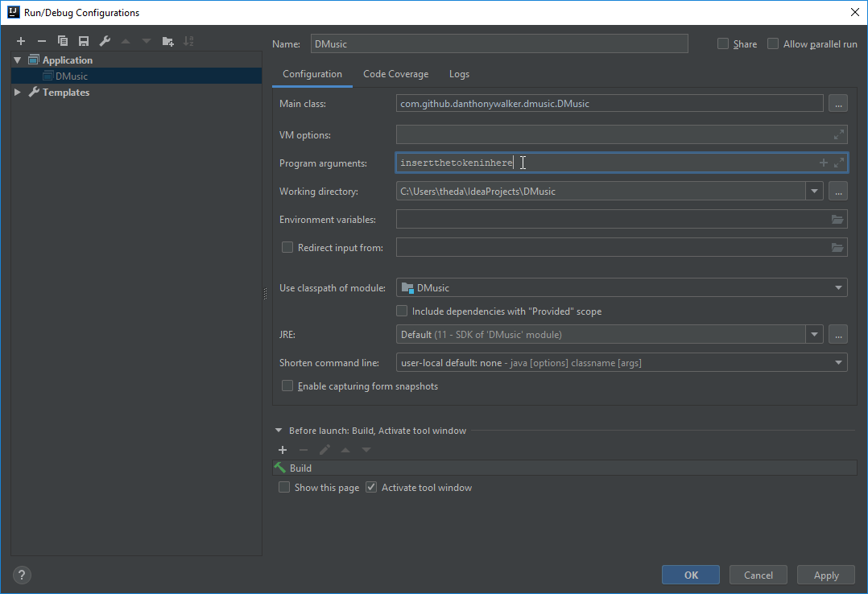
Task: Check Redirect input from
Action: (287, 247)
